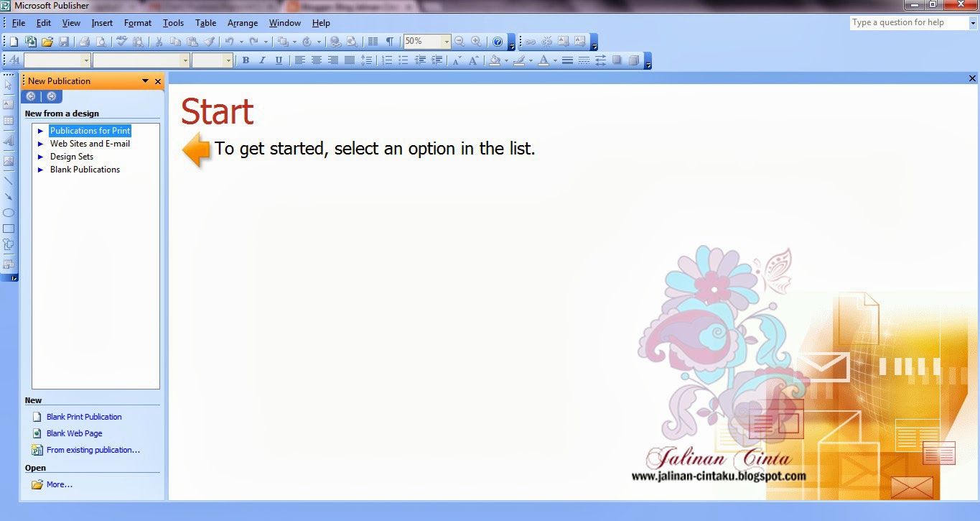This screenshot has width=980, height=521.
Task: Click the Insert Hyperlink globe icon
Action: [x=335, y=42]
